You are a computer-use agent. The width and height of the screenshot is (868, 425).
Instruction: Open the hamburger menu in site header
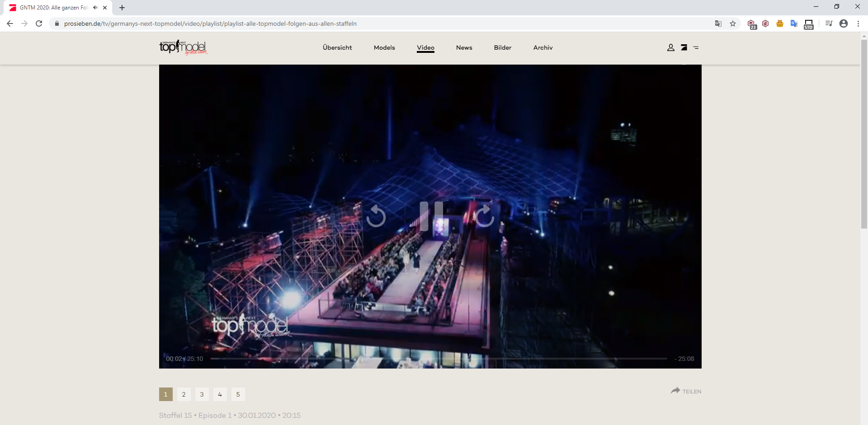pyautogui.click(x=696, y=47)
